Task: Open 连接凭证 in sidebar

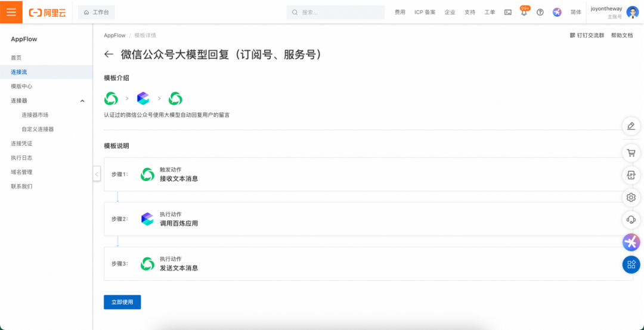Action: tap(21, 143)
